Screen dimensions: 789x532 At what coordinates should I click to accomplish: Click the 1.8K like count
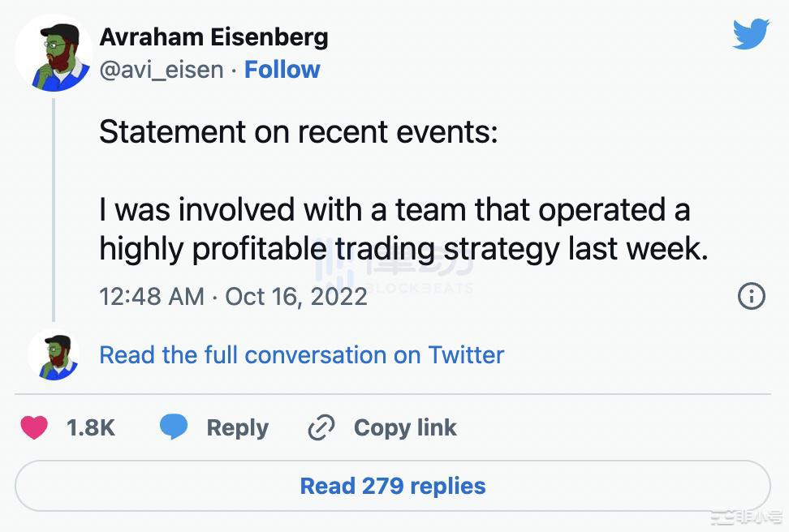tap(91, 428)
